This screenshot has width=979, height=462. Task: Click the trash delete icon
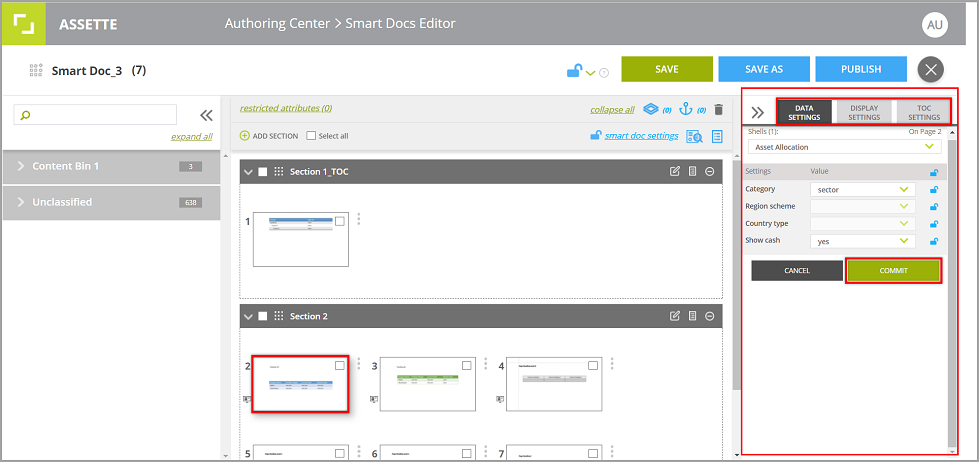click(719, 109)
